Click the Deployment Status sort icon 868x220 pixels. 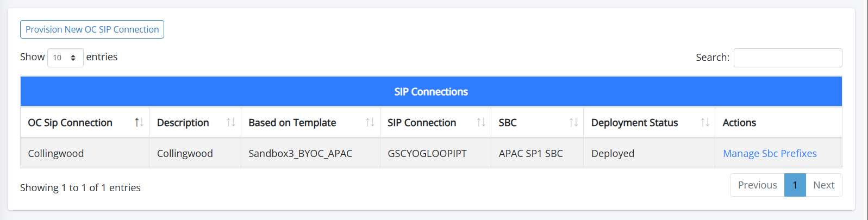point(705,123)
